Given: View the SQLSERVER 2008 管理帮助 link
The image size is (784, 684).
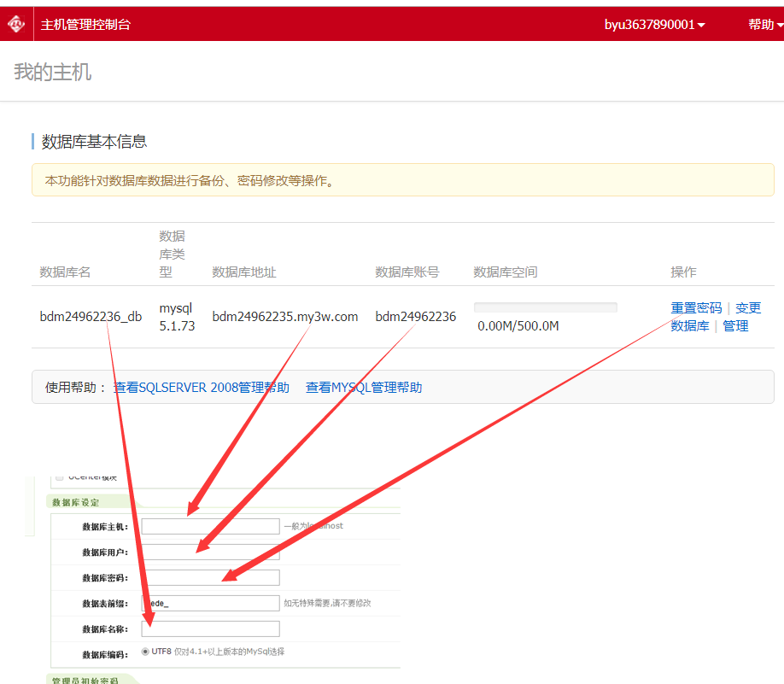Looking at the screenshot, I should pyautogui.click(x=202, y=388).
